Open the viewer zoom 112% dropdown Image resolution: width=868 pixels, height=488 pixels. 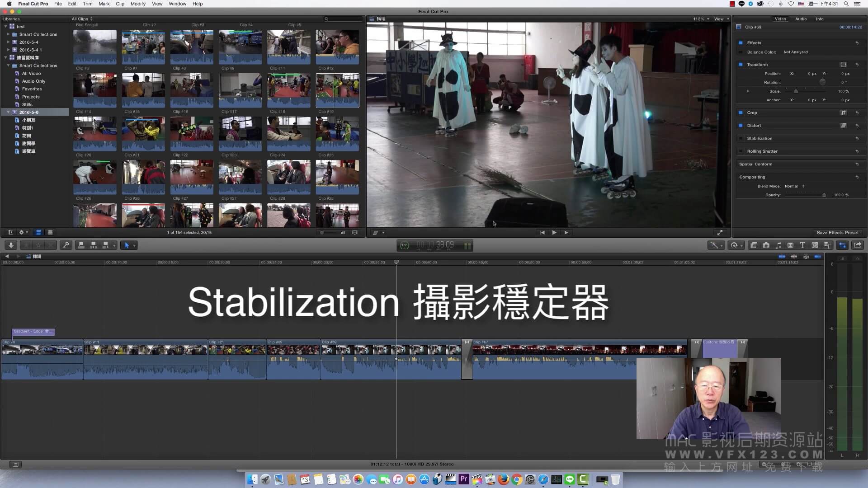click(701, 19)
